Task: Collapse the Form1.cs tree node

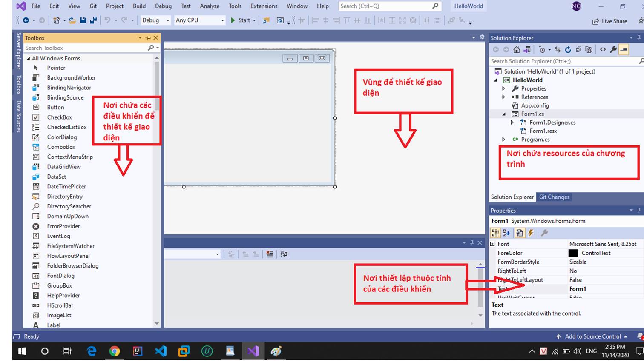Action: (x=504, y=114)
